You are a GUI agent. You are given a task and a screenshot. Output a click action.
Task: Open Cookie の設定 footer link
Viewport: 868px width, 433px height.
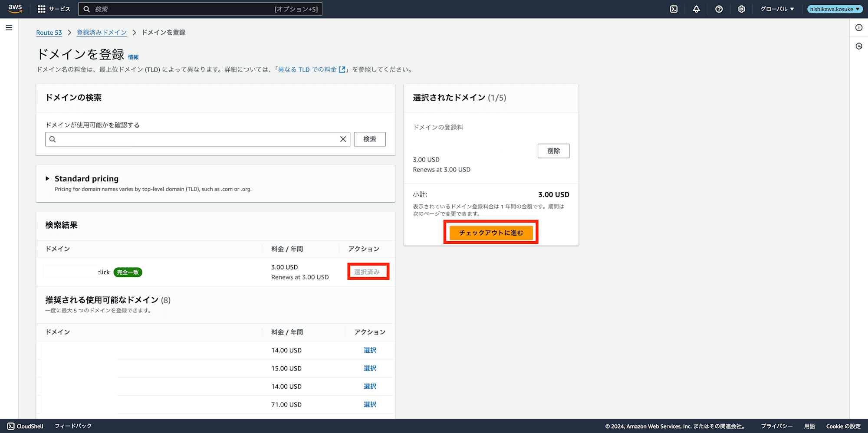click(x=843, y=426)
